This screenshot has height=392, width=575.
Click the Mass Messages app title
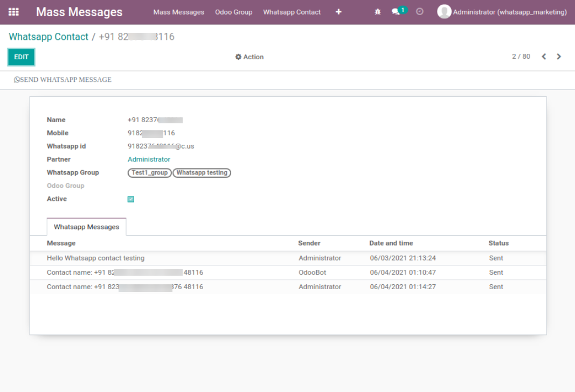pos(79,12)
